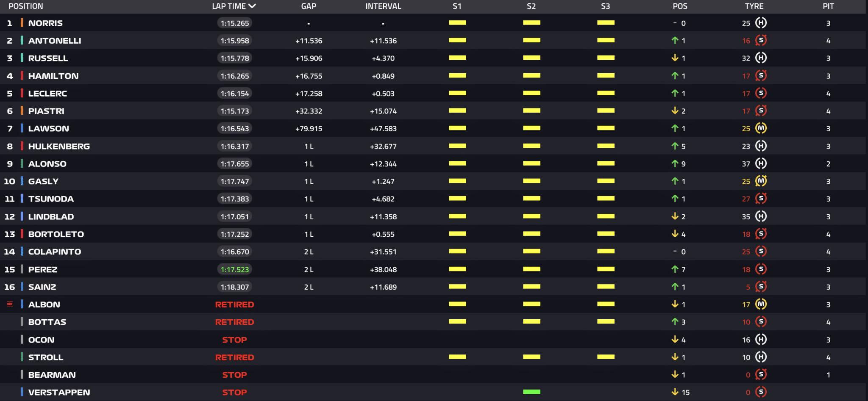Click Norris's hard tyre icon

pyautogui.click(x=761, y=23)
